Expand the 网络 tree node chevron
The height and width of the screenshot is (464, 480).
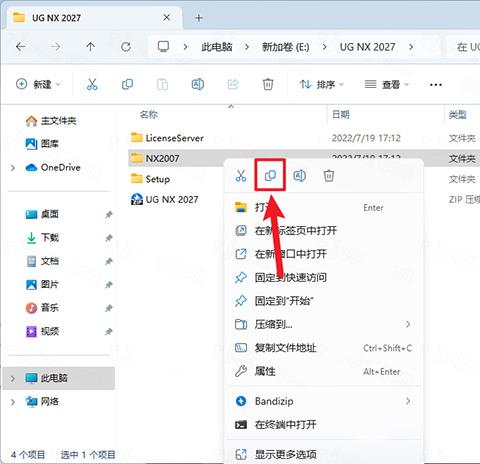tap(13, 402)
